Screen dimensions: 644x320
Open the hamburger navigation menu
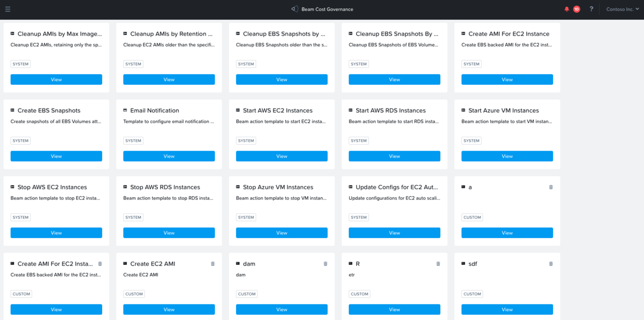click(8, 9)
